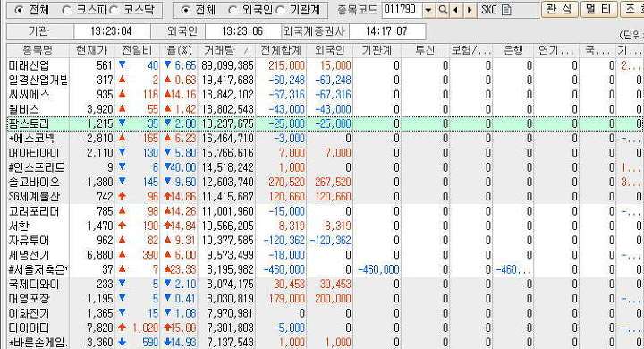Viewport: 644px width, 349px height.
Task: Select the 고려포리머 row
Action: (x=325, y=211)
